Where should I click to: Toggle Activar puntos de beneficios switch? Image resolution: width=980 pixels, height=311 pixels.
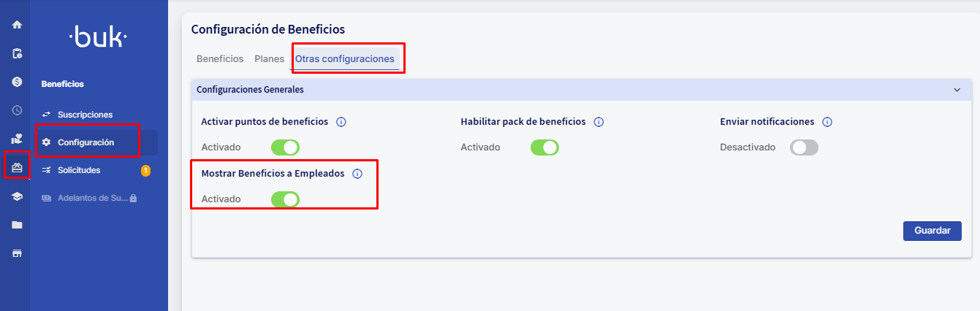(x=285, y=147)
